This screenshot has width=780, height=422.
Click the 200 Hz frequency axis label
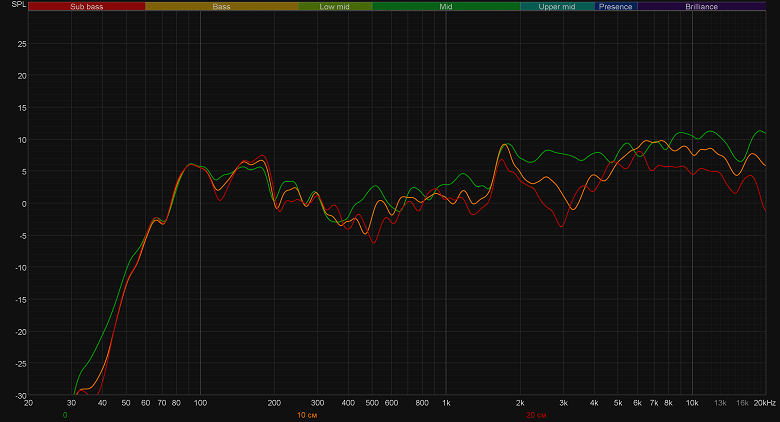click(x=274, y=403)
